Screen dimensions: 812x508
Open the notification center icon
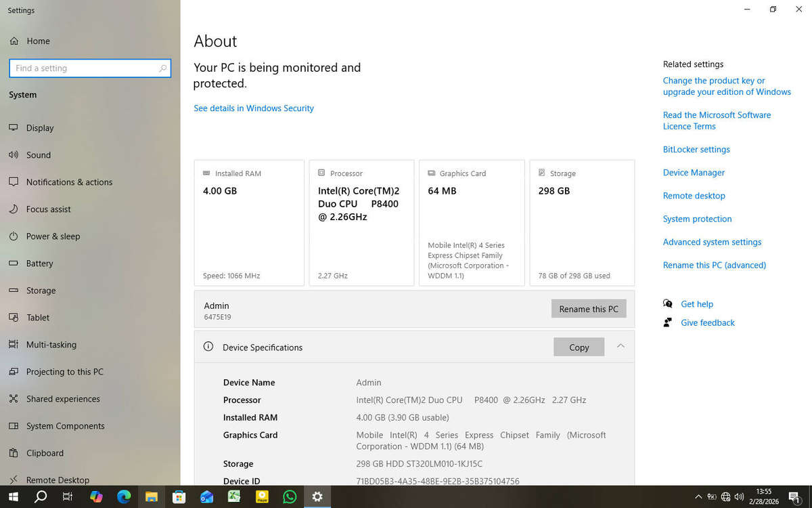(x=794, y=496)
